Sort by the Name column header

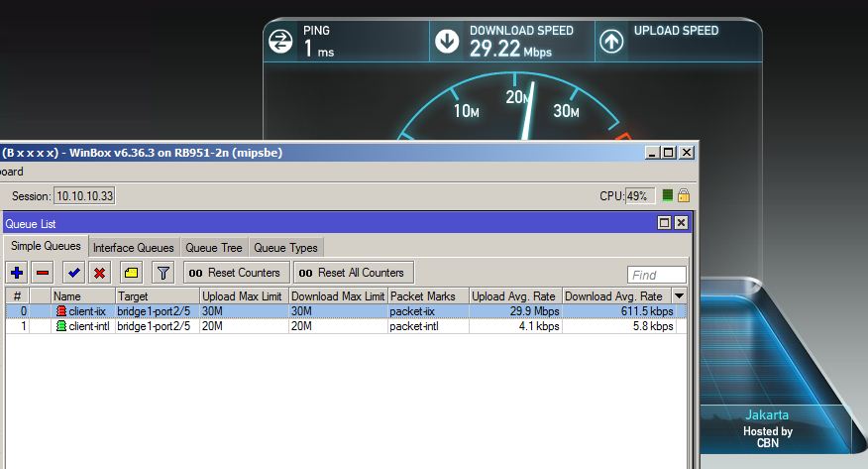83,295
